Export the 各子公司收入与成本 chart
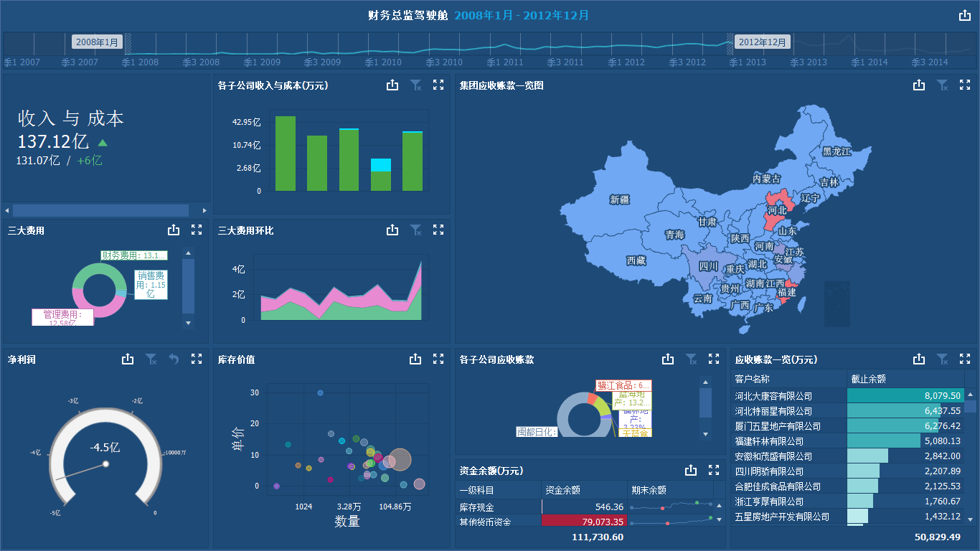The image size is (980, 551). pyautogui.click(x=392, y=85)
